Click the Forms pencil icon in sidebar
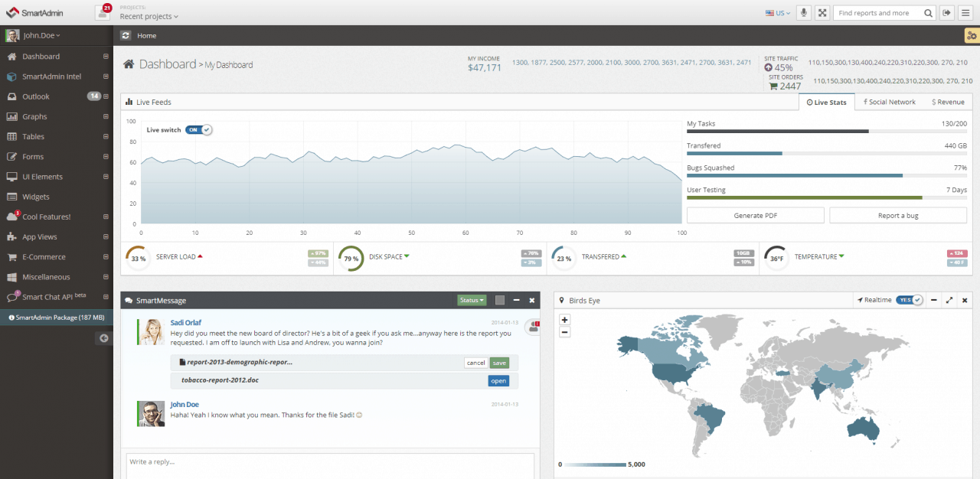980x479 pixels. tap(11, 157)
